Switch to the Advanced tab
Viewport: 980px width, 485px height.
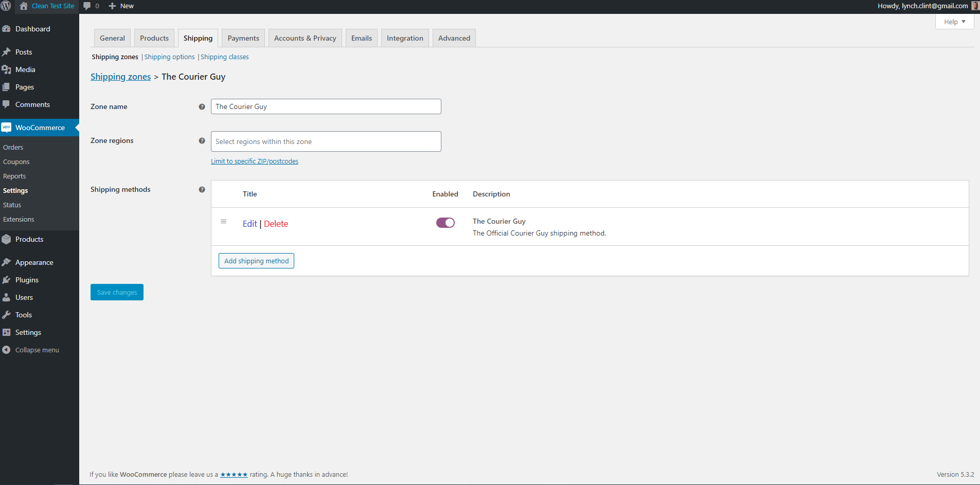pyautogui.click(x=454, y=38)
